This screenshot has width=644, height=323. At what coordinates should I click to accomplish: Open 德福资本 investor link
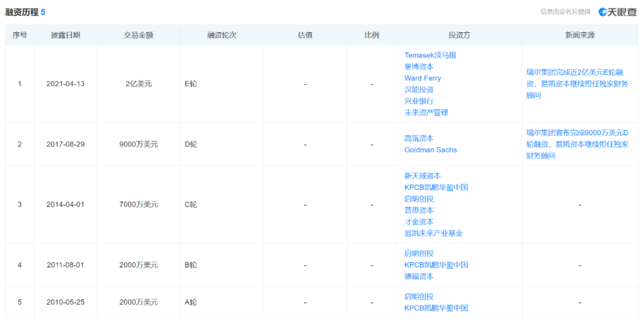click(x=419, y=276)
